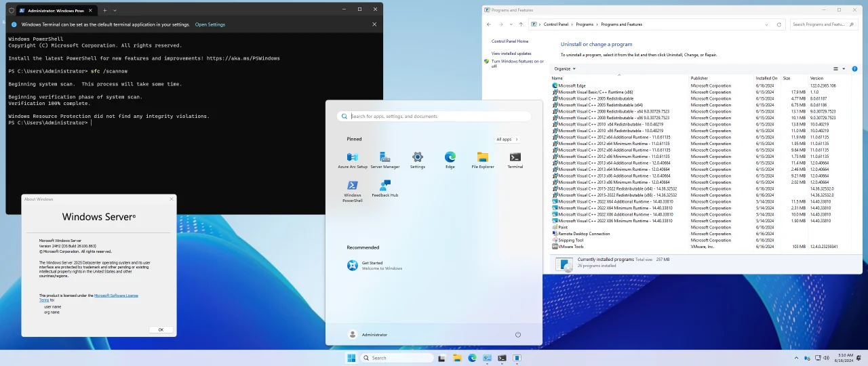Viewport: 868px width, 366px height.
Task: Click OK in About Windows dialog
Action: pos(161,329)
